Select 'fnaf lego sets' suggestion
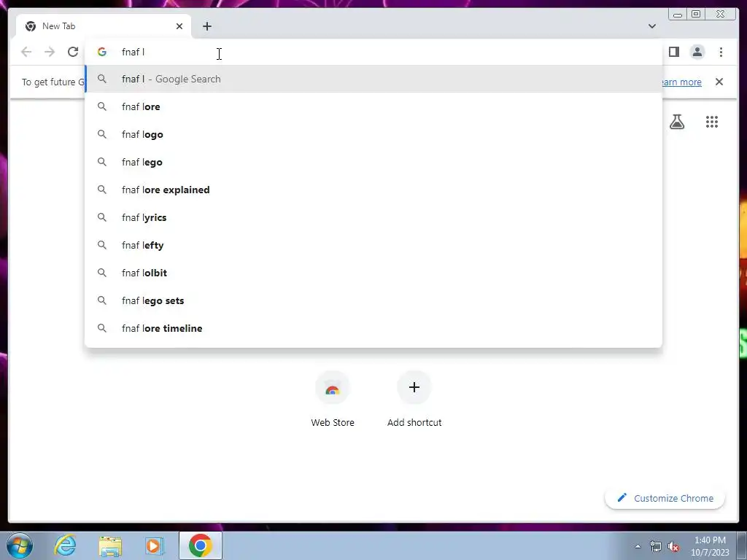Viewport: 747px width, 560px height. (x=373, y=300)
